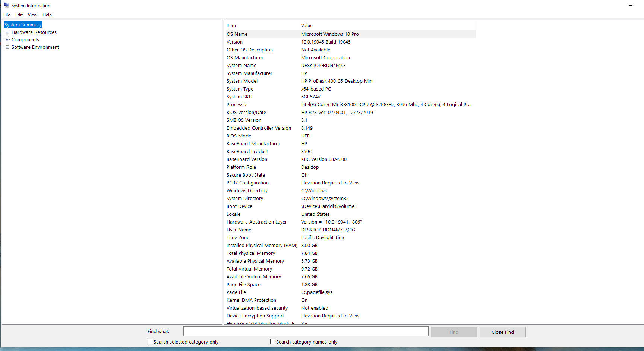The height and width of the screenshot is (351, 644).
Task: Enable the 'Search selected category only' checkbox
Action: pos(150,341)
